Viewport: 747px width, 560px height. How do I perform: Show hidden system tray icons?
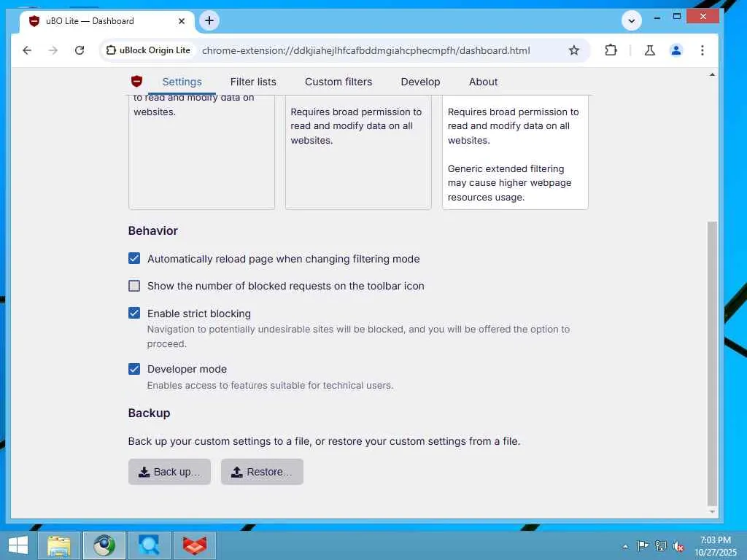(x=625, y=546)
